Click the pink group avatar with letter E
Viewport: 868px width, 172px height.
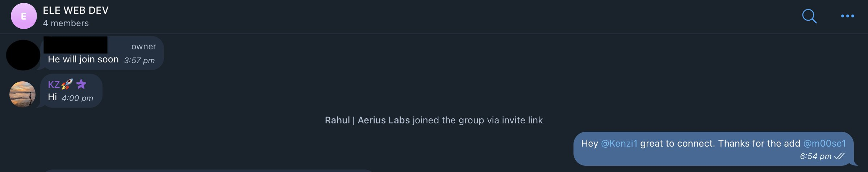pyautogui.click(x=24, y=16)
